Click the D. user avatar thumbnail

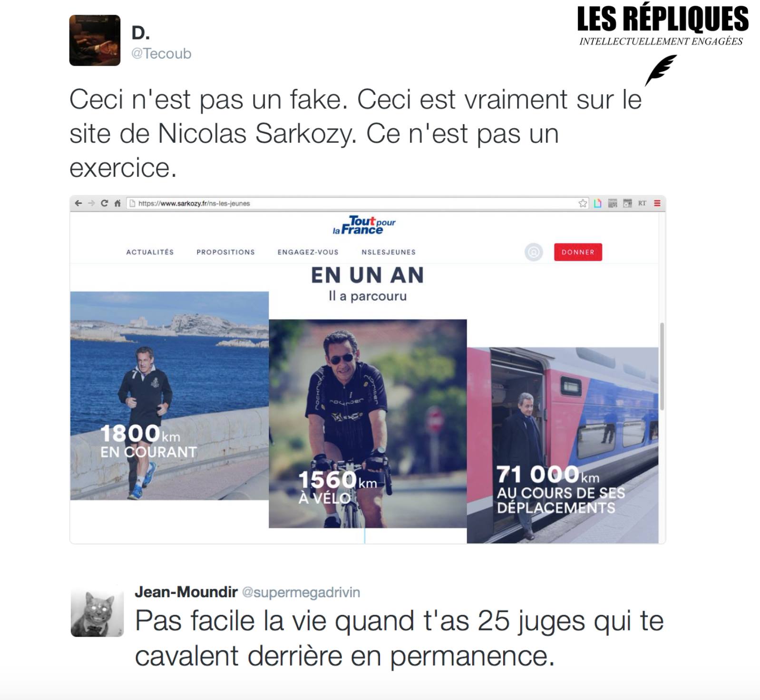95,40
